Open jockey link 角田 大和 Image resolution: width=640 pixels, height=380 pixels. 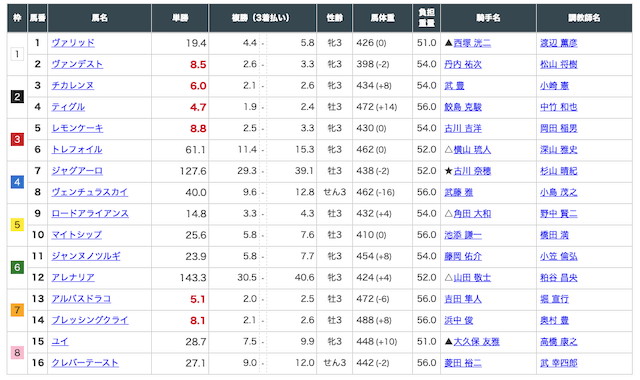coord(472,213)
